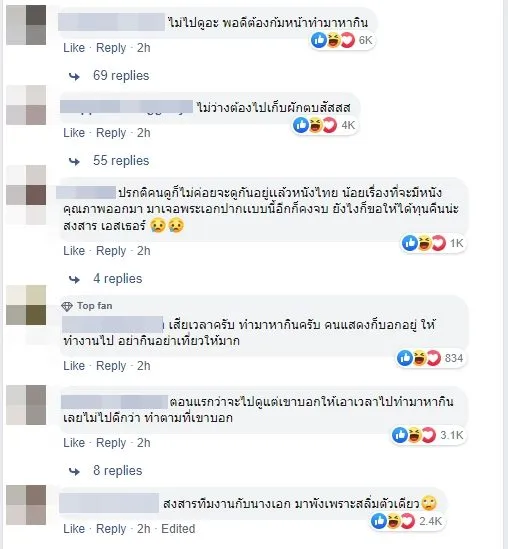Expand the 4 replies thread
Image resolution: width=508 pixels, height=549 pixels.
tap(118, 279)
